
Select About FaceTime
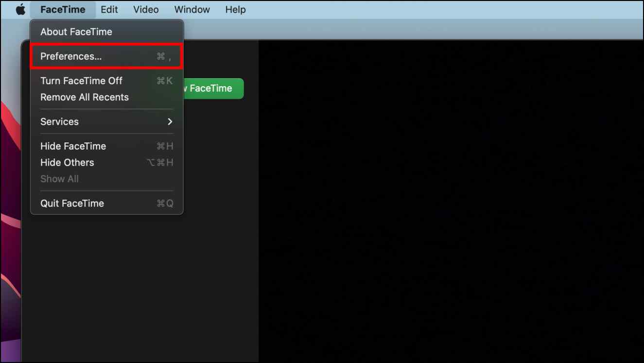[107, 32]
